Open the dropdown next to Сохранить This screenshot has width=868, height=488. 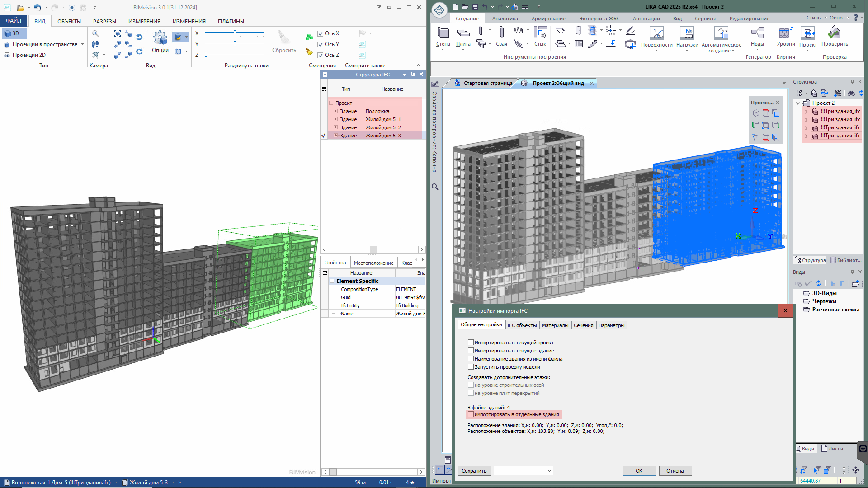coord(549,471)
